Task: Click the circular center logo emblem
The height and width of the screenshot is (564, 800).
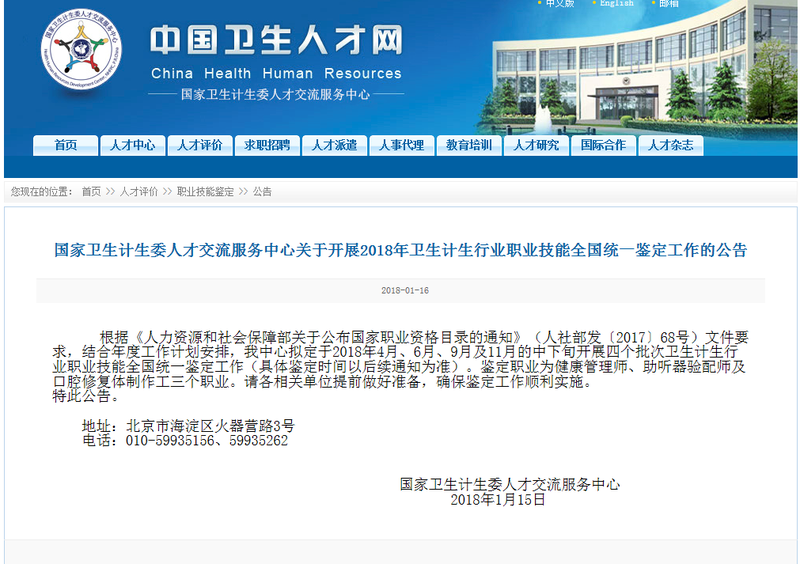Action: click(x=82, y=48)
